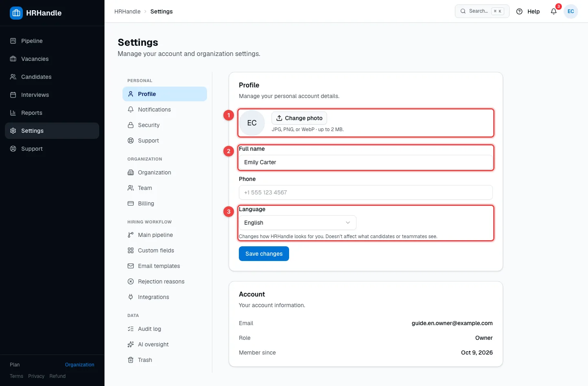
Task: Click the HRHandle logo icon
Action: [16, 13]
